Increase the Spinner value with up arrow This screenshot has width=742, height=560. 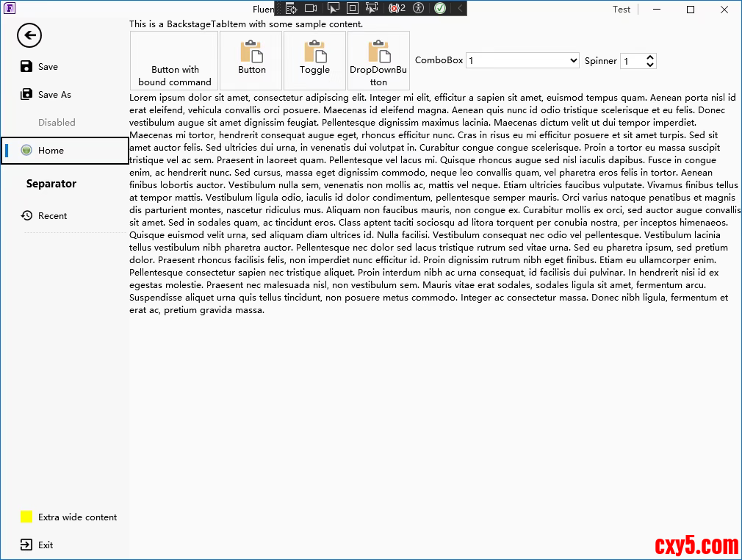click(649, 57)
